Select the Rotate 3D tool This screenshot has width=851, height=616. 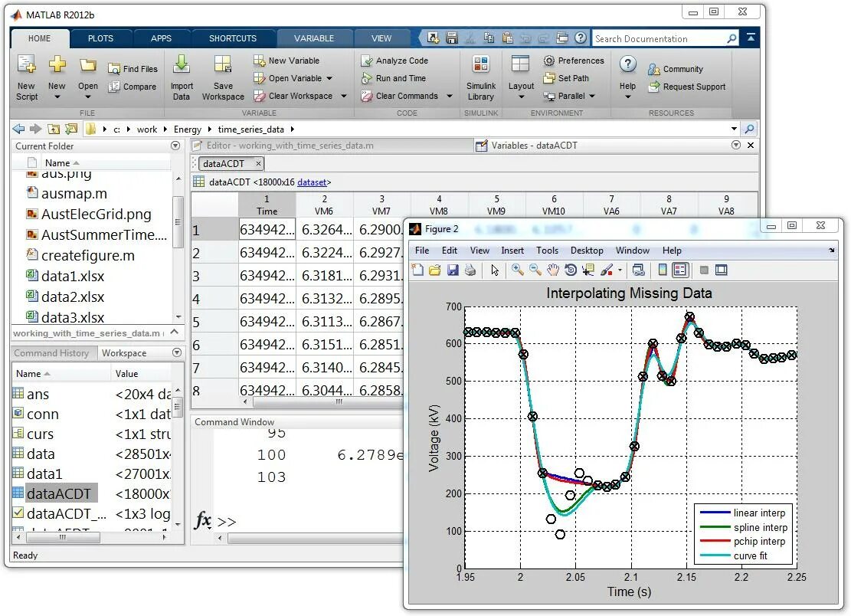[x=569, y=270]
